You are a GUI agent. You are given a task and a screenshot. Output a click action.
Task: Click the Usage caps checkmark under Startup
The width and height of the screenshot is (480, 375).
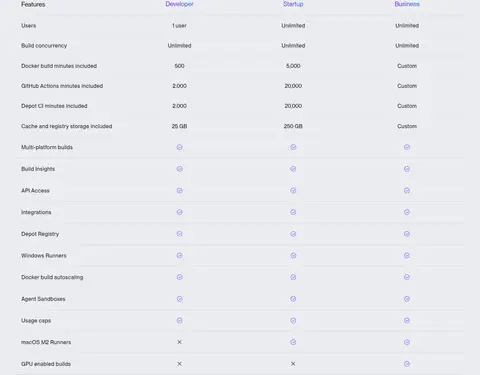(293, 321)
